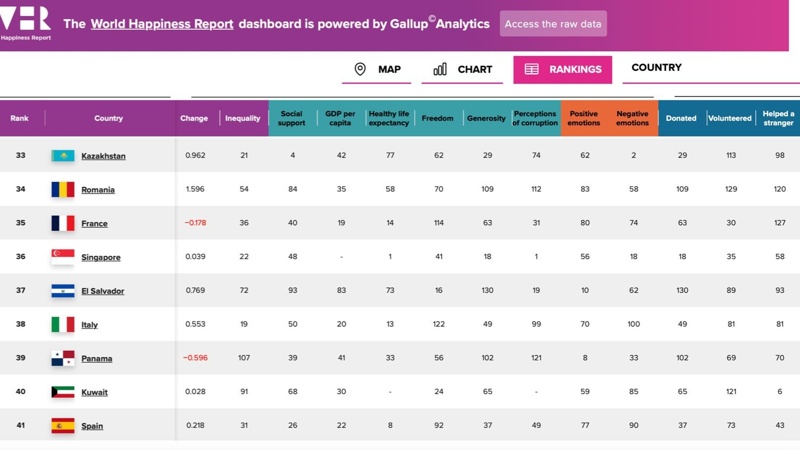
Task: Sort by the Positive emotions column
Action: click(x=584, y=118)
